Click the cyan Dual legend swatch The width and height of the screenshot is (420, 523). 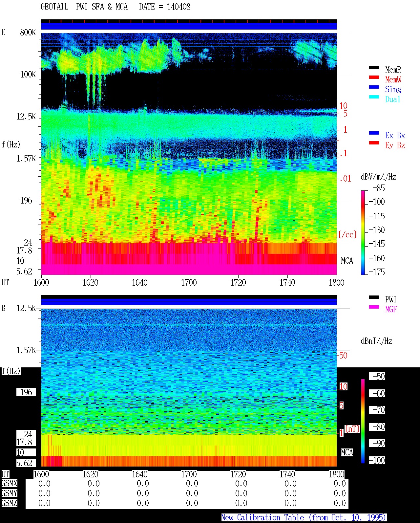[374, 97]
